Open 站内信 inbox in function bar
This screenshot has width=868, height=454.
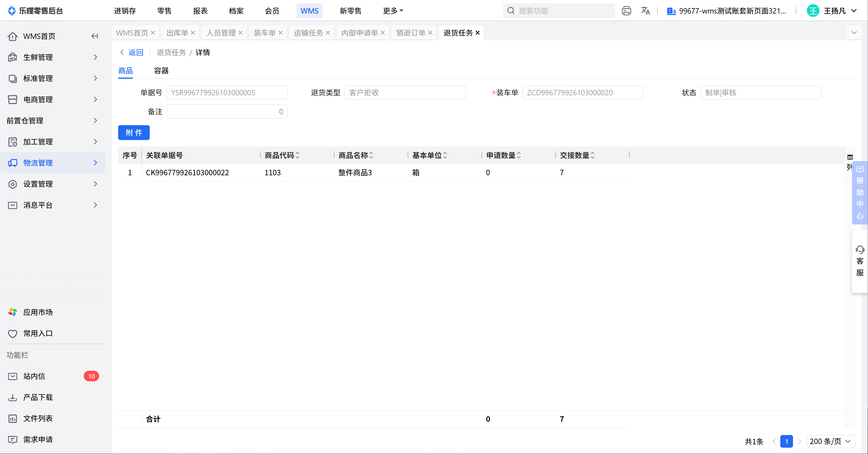click(34, 376)
